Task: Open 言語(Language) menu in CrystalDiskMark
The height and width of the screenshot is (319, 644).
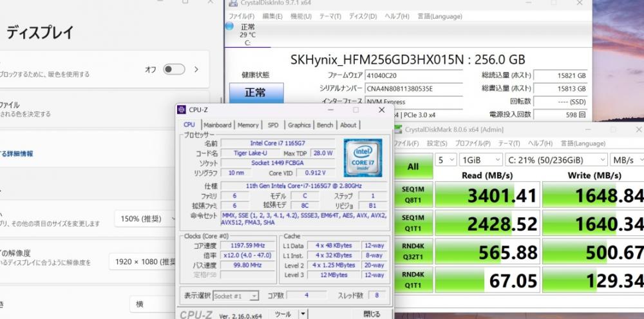Action: point(583,144)
